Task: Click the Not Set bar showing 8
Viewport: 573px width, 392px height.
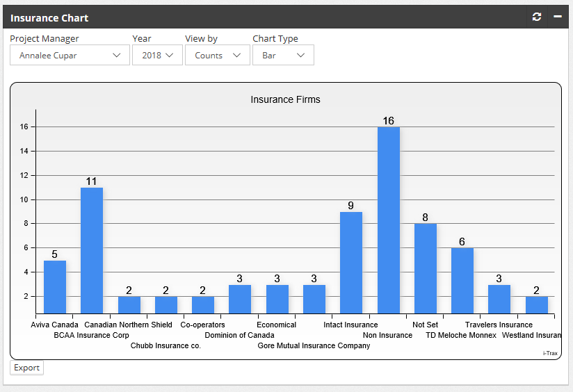Action: click(x=426, y=269)
